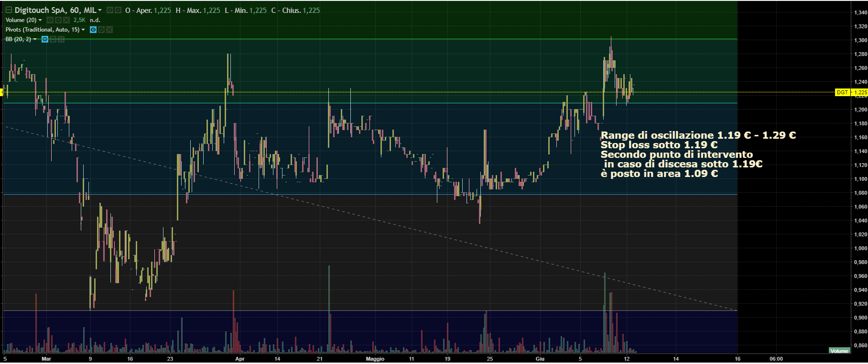This screenshot has height=364, width=868.
Task: Hide Bollinger Bands using the BB eye icon
Action: (45, 39)
